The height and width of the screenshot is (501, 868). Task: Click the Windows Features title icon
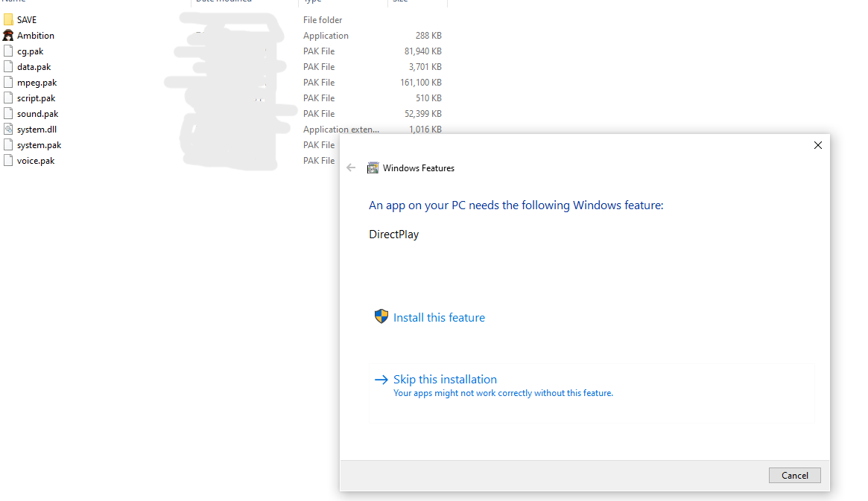373,167
